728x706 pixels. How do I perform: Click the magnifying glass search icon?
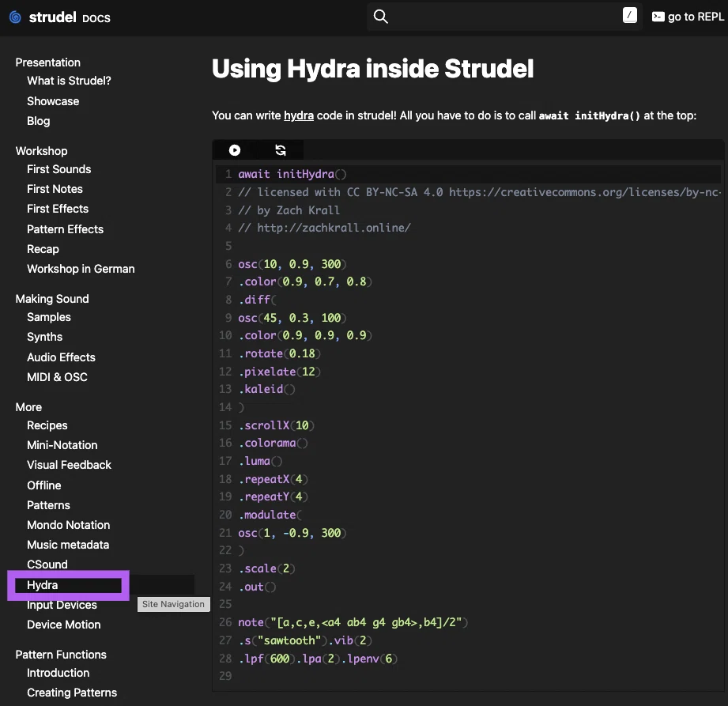[381, 17]
